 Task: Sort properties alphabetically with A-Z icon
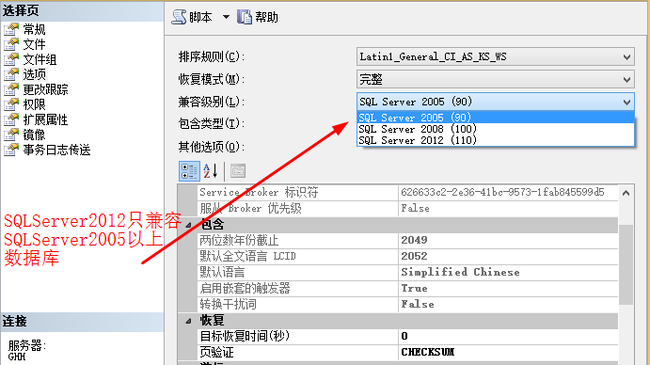211,171
